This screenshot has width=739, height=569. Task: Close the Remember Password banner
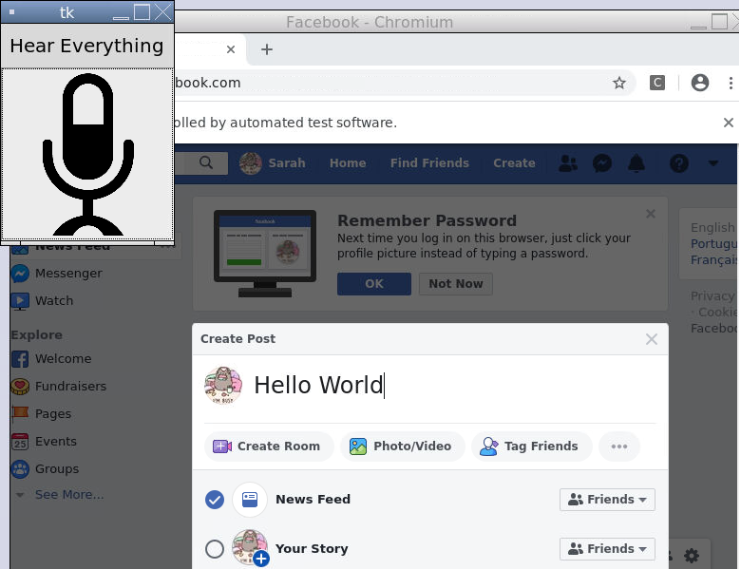tap(650, 214)
